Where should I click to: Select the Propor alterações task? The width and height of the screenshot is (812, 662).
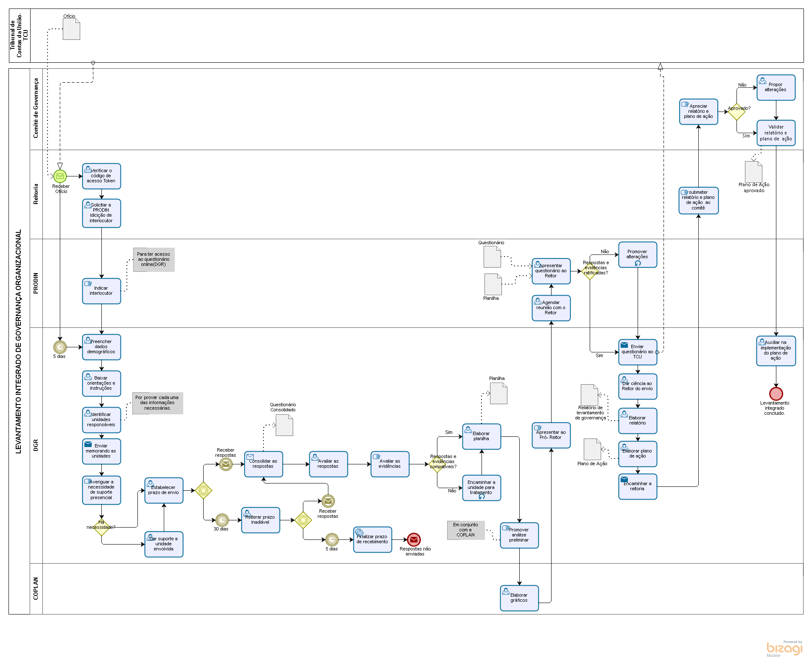tap(776, 87)
